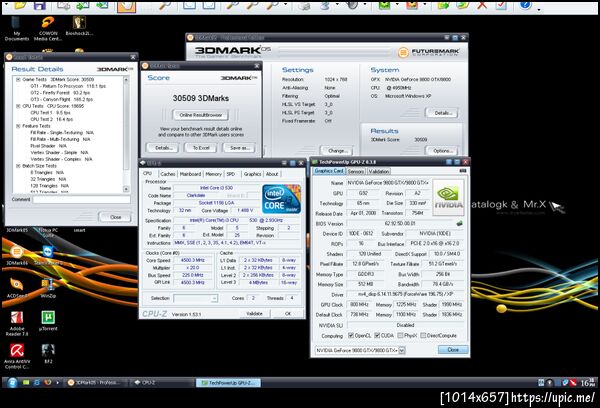Open the µTorrent desktop icon
This screenshot has height=408, width=600.
coord(48,321)
